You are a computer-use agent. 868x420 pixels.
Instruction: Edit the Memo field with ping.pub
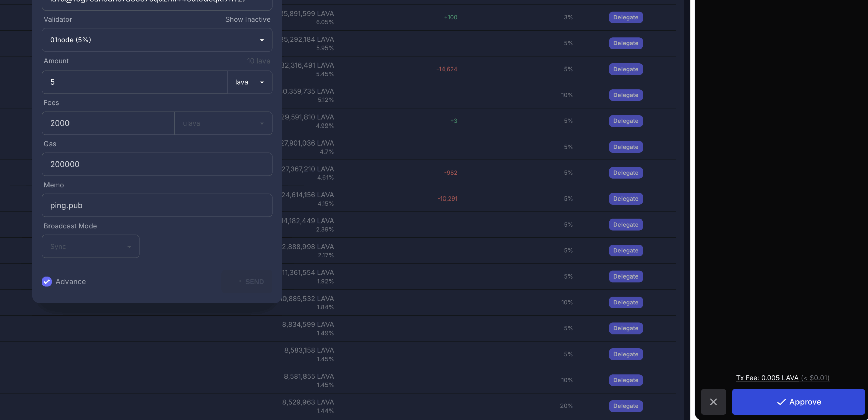click(x=157, y=205)
